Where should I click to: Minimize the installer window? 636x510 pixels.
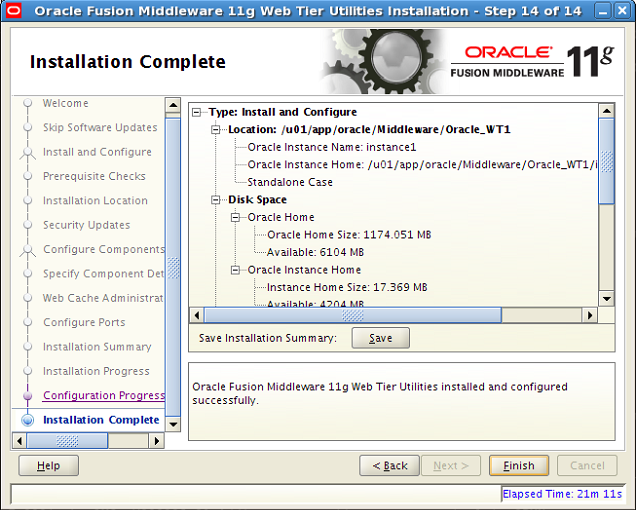[x=603, y=11]
